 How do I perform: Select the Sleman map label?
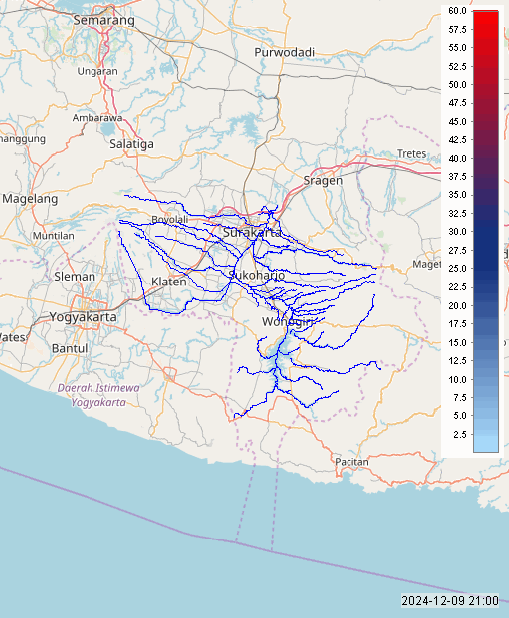tap(75, 277)
